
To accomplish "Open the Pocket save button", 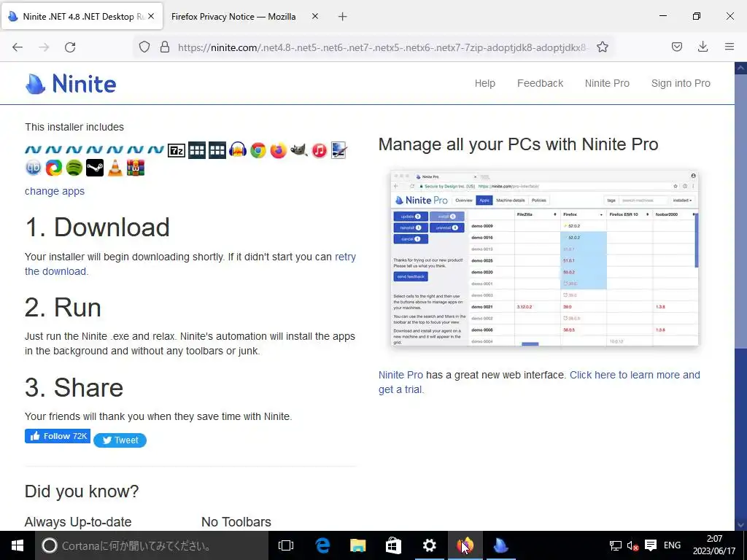I will point(677,47).
